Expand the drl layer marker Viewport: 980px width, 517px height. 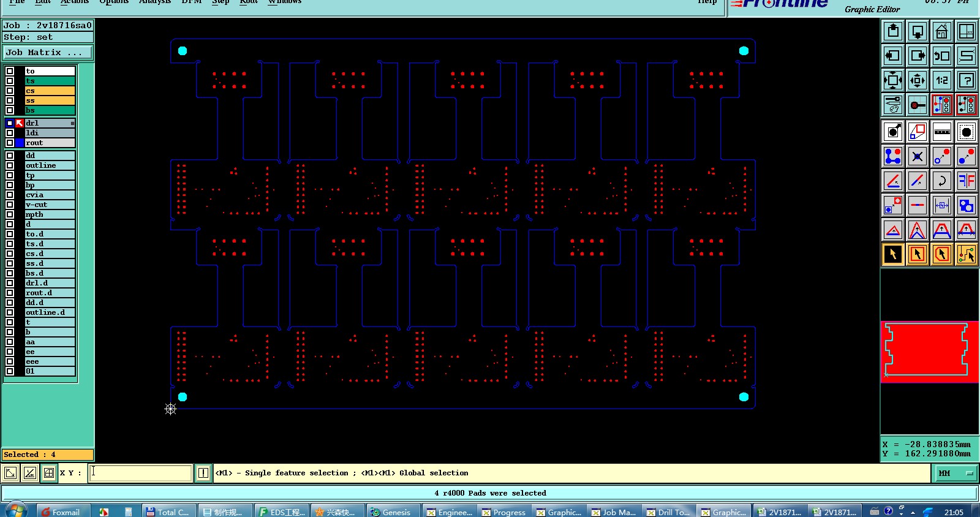point(72,123)
